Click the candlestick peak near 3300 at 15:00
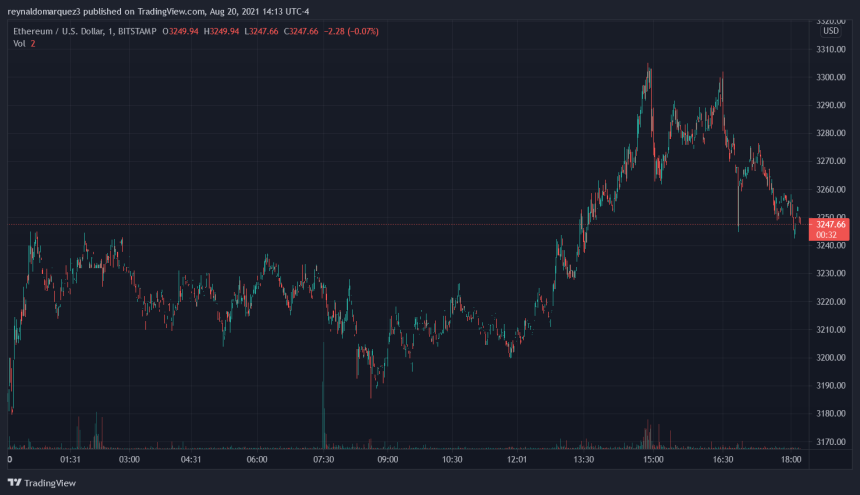 point(649,68)
